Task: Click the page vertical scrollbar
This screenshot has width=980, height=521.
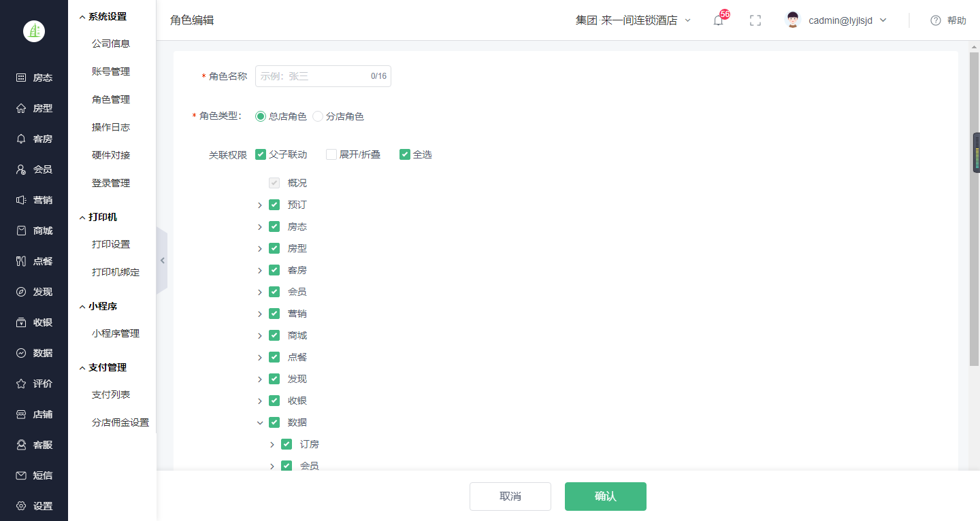Action: pos(974,207)
